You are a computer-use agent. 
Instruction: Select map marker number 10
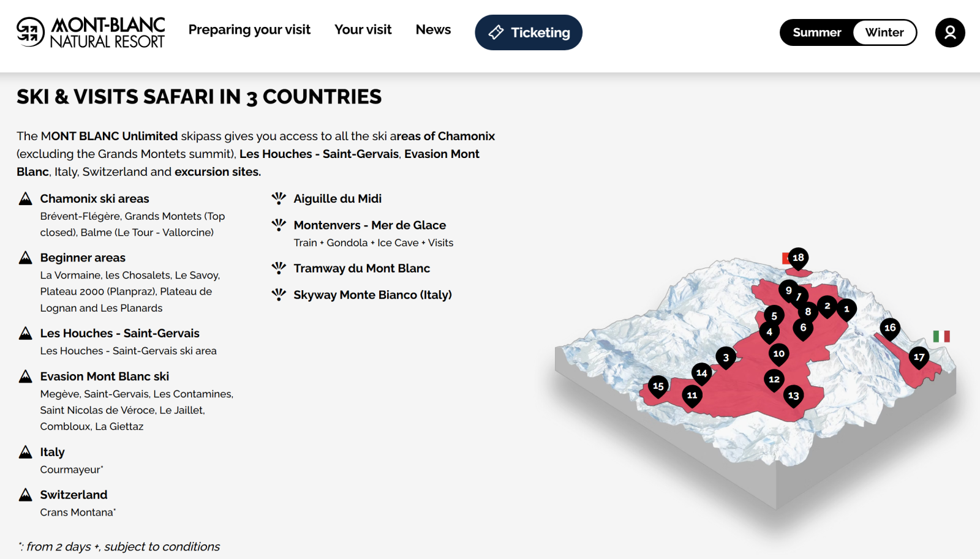pyautogui.click(x=778, y=353)
